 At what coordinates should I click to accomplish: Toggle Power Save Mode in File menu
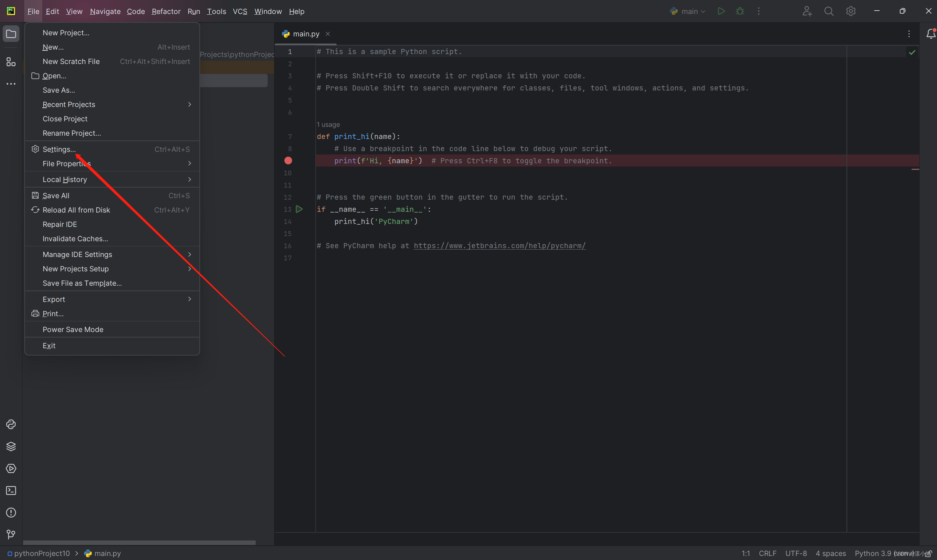tap(73, 329)
